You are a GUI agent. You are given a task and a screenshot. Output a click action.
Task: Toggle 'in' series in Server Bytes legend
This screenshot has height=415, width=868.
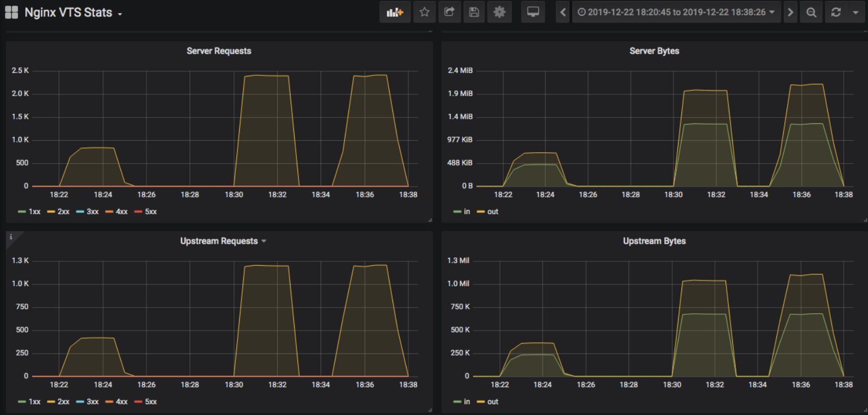click(462, 211)
